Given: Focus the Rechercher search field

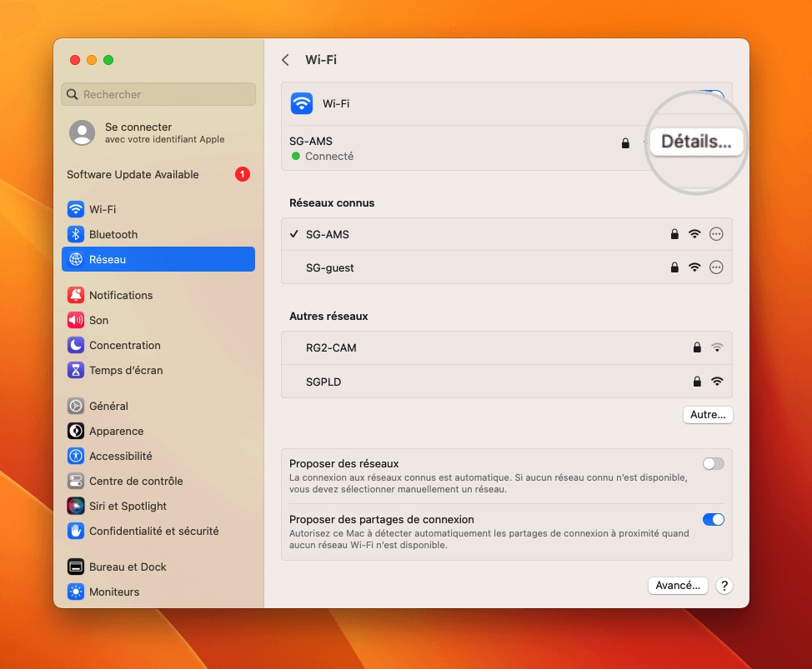Looking at the screenshot, I should coord(158,94).
